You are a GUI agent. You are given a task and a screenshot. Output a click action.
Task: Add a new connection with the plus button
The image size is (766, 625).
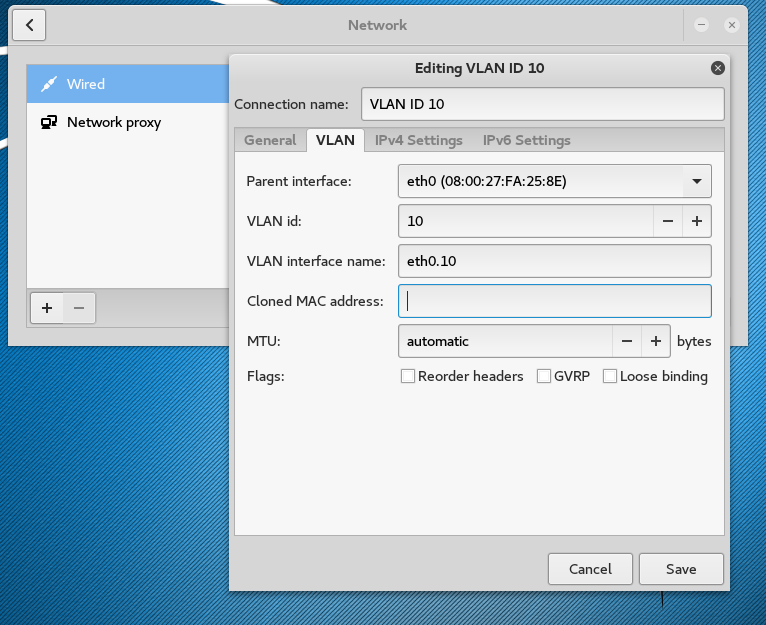[47, 308]
